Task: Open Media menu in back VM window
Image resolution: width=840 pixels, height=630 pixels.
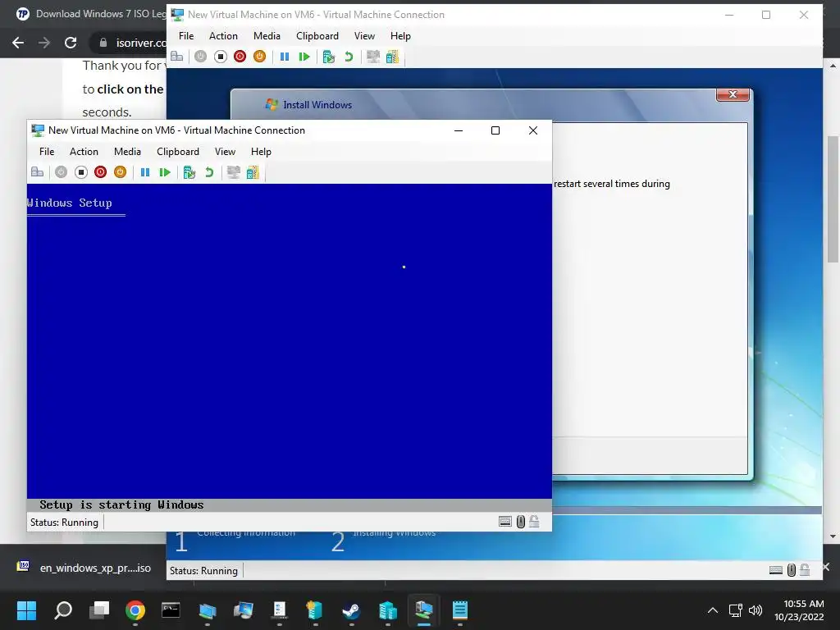Action: point(267,36)
